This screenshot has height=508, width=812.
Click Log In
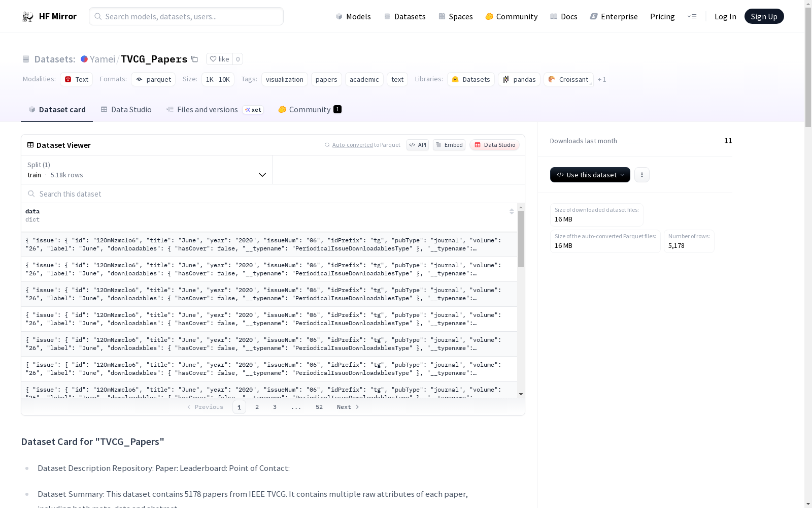[725, 16]
